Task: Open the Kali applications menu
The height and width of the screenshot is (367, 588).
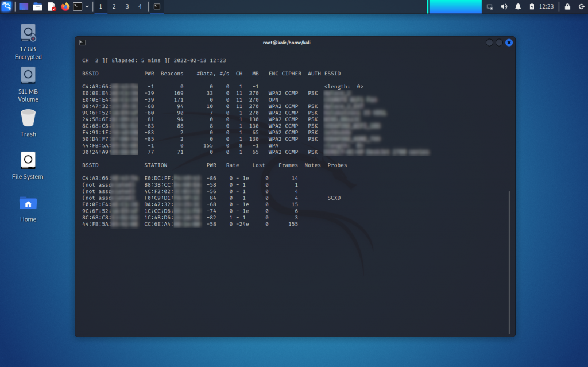Action: tap(6, 6)
